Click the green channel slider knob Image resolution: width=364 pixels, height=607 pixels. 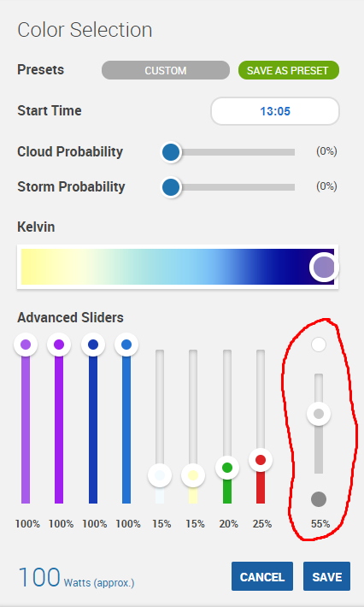pyautogui.click(x=227, y=468)
